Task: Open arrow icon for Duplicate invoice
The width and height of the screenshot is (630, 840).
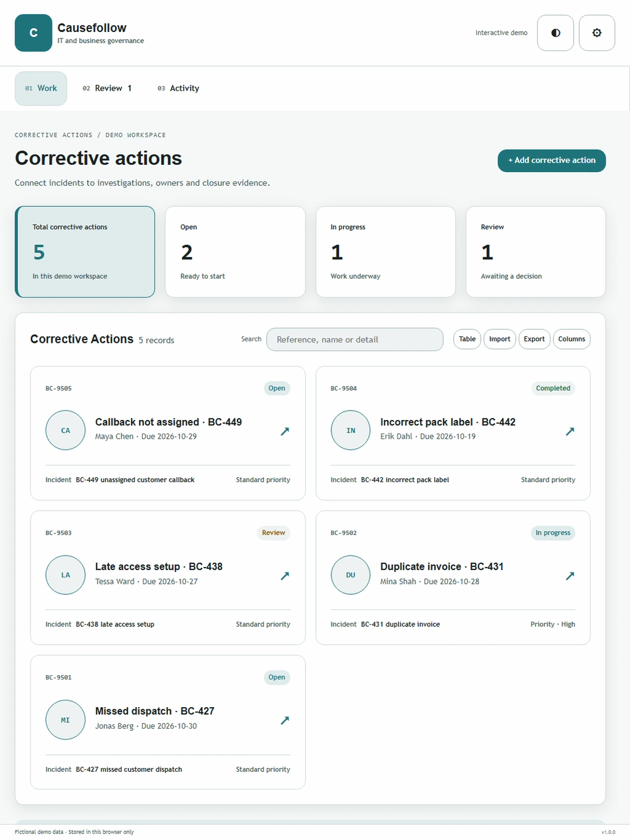Action: click(570, 575)
